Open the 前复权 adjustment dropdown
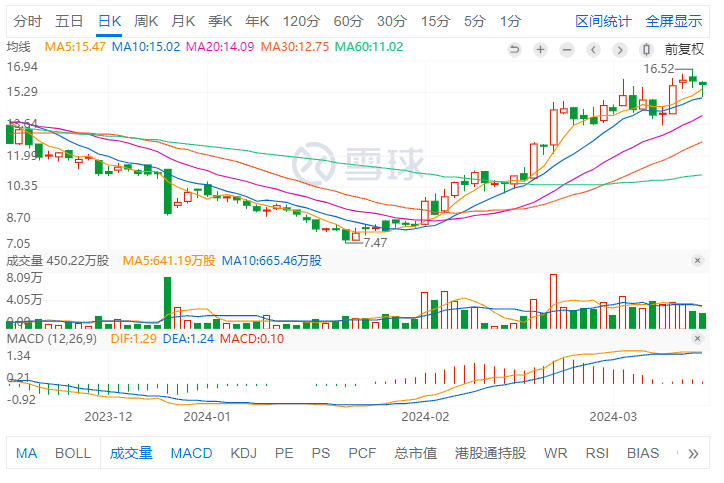Image resolution: width=724 pixels, height=483 pixels. point(684,48)
